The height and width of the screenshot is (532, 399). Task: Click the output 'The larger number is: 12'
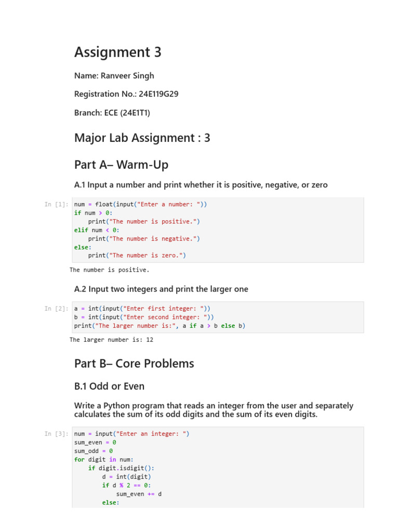pyautogui.click(x=111, y=340)
